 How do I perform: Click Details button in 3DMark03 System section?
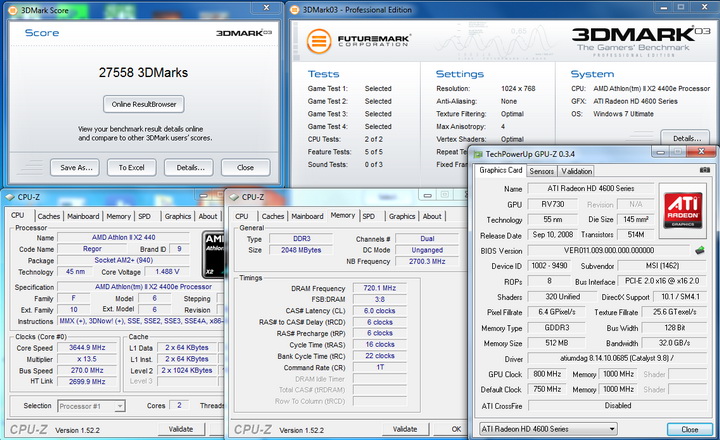686,138
